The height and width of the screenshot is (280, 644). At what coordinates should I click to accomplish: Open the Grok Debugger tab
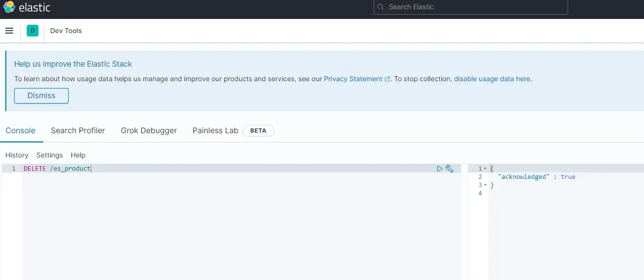[148, 130]
